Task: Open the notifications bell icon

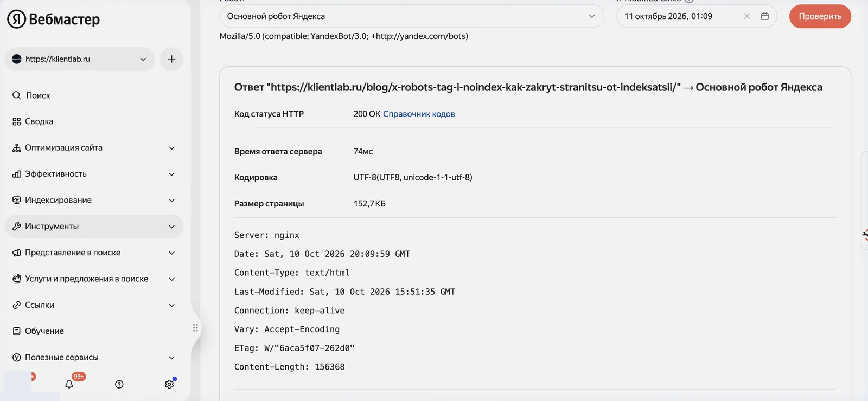Action: (69, 384)
